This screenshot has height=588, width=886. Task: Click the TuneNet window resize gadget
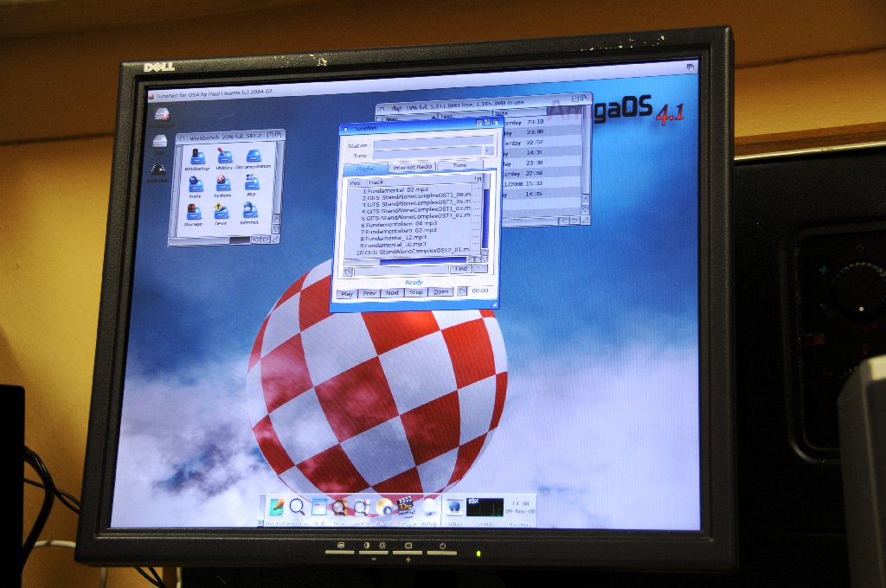pos(494,304)
